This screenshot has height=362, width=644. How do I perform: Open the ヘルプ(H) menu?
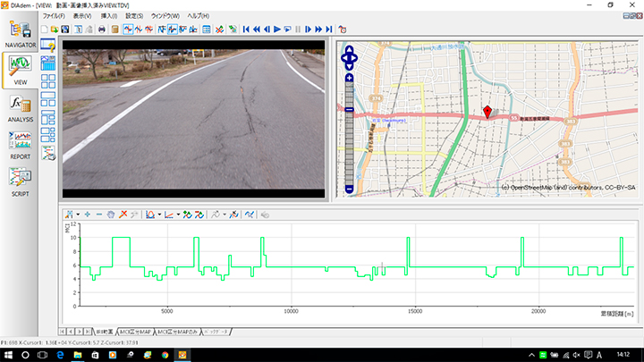click(x=199, y=16)
